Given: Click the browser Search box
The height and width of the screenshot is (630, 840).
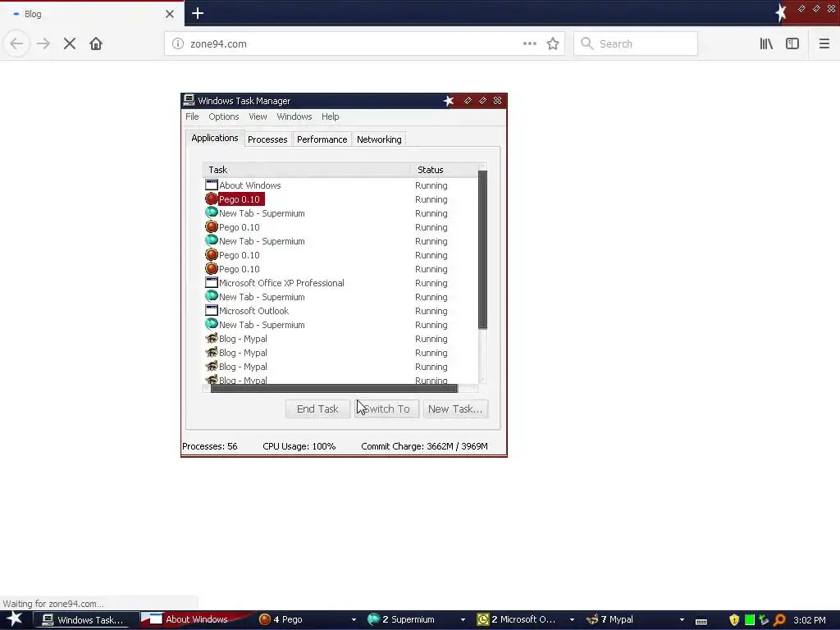Looking at the screenshot, I should 636,44.
